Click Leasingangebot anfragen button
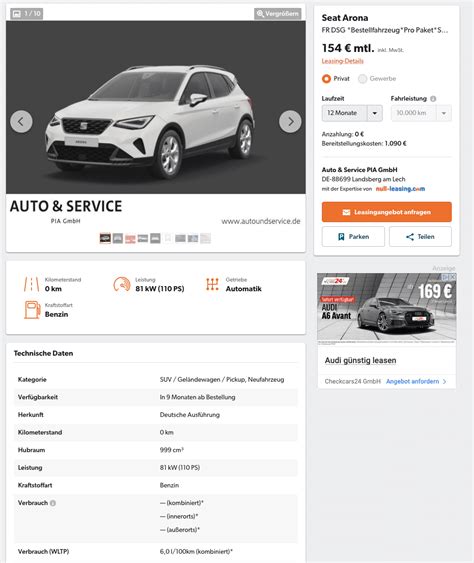The height and width of the screenshot is (563, 474). (387, 212)
